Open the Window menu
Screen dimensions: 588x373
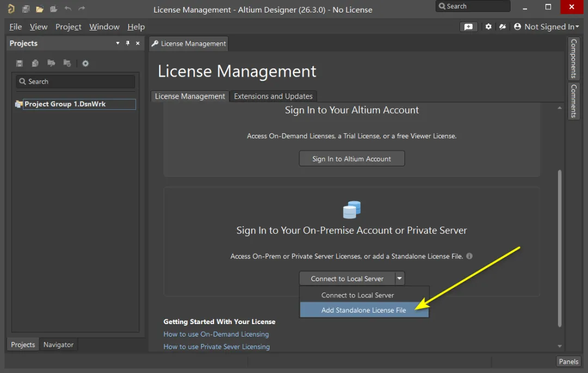pyautogui.click(x=104, y=27)
